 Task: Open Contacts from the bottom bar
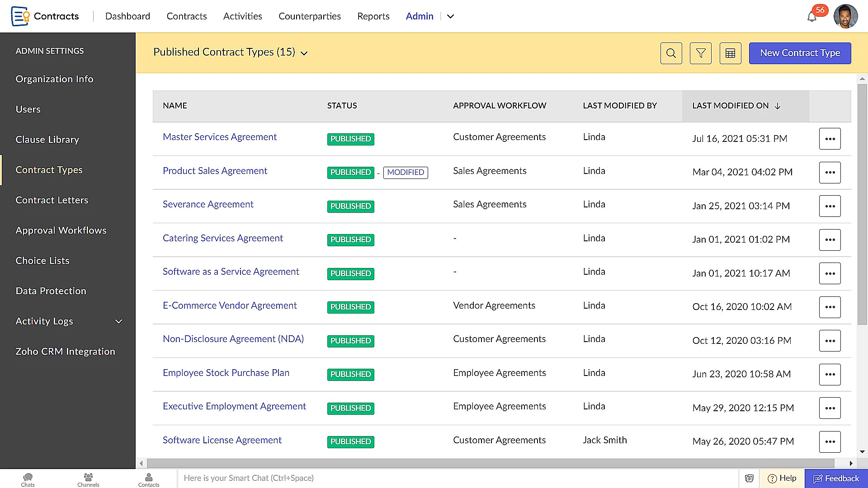148,479
